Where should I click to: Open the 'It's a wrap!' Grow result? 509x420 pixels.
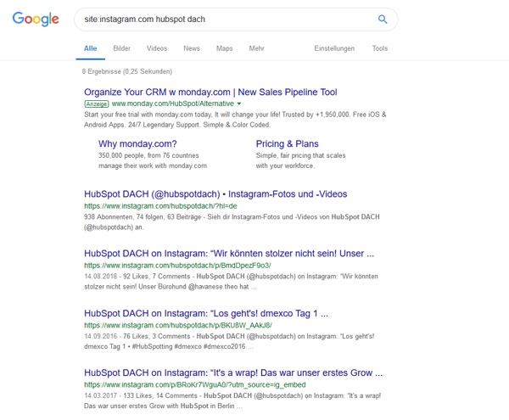click(x=233, y=373)
